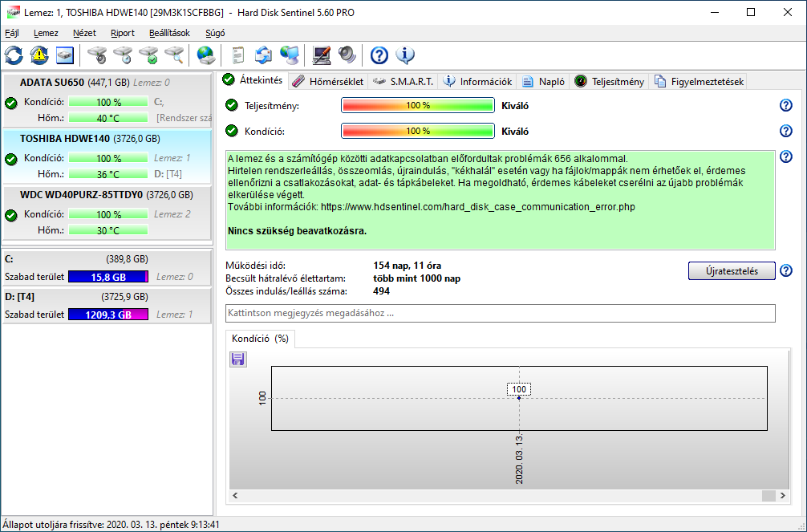Click the TOSHIBA temperature bar 36 °C
This screenshot has width=807, height=532.
click(108, 174)
